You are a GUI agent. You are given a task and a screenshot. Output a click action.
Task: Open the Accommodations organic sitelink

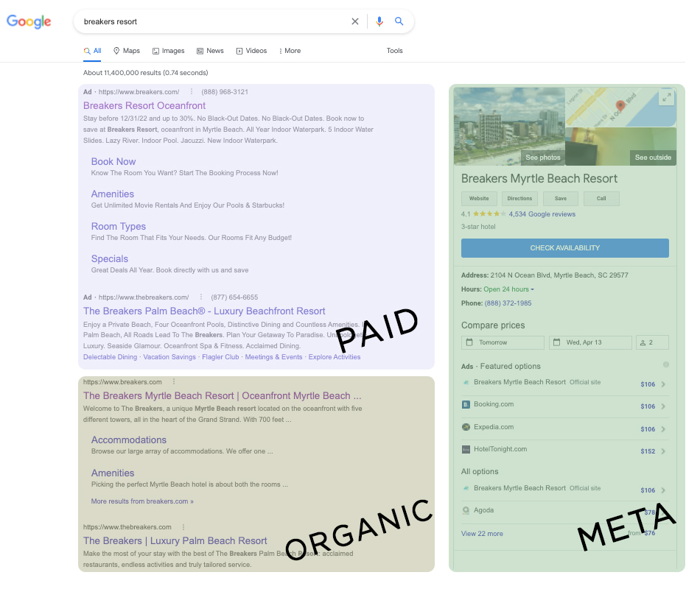tap(128, 440)
